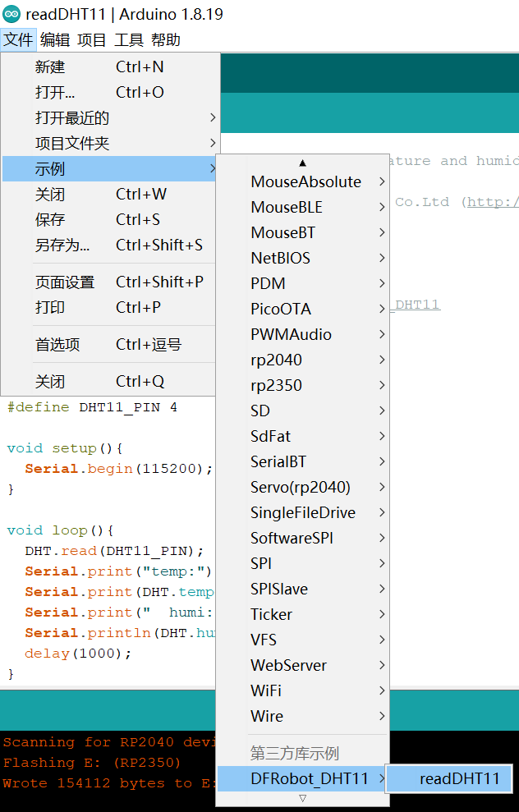Viewport: 519px width, 812px height.
Task: Expand the SD examples
Action: pyautogui.click(x=302, y=411)
